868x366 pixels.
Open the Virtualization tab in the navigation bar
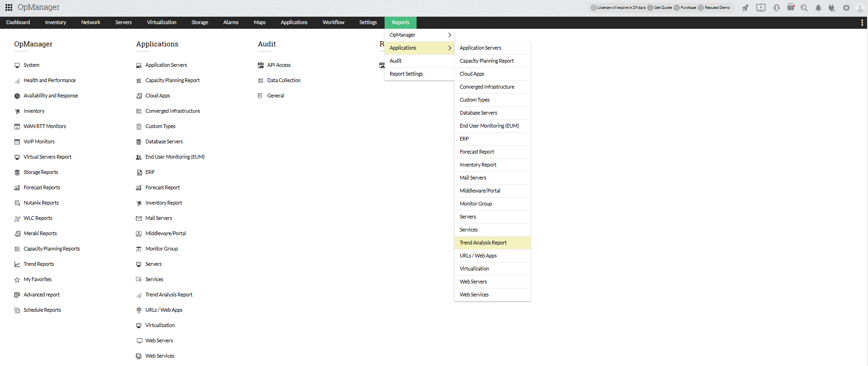pyautogui.click(x=161, y=22)
